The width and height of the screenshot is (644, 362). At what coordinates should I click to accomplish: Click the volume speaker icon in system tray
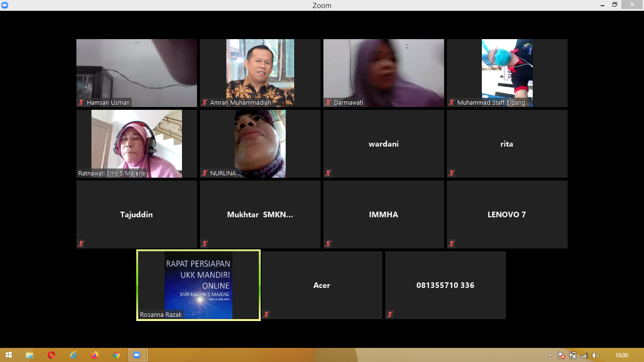pos(595,355)
